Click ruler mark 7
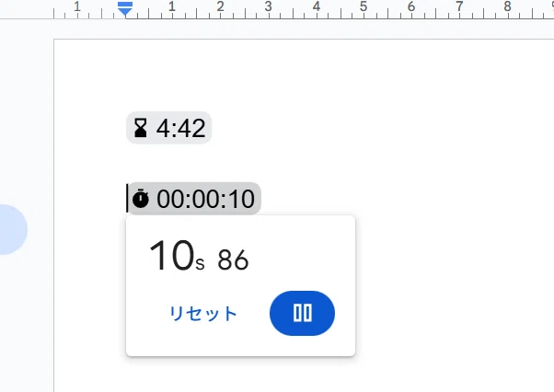Screen dimensions: 554x392 (459, 6)
